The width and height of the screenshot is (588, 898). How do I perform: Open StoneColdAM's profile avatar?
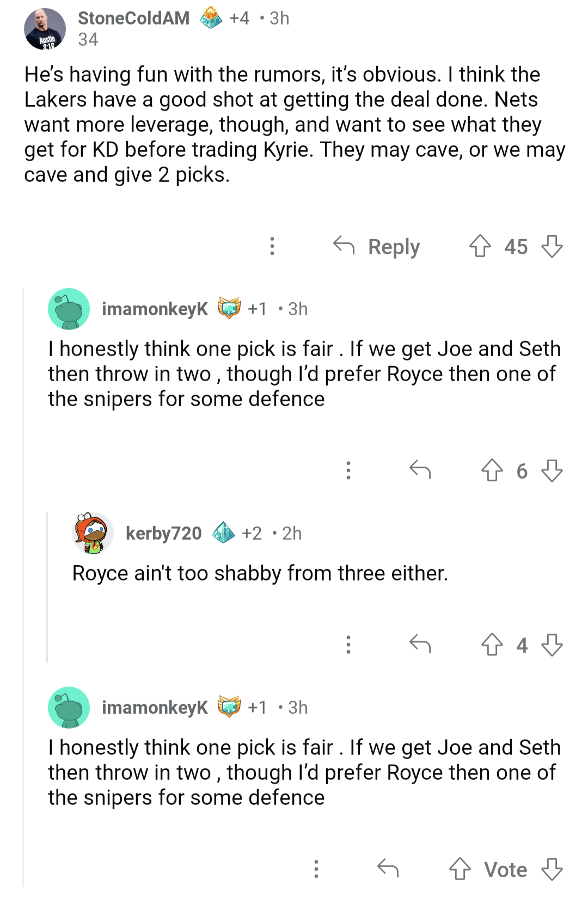[x=45, y=29]
